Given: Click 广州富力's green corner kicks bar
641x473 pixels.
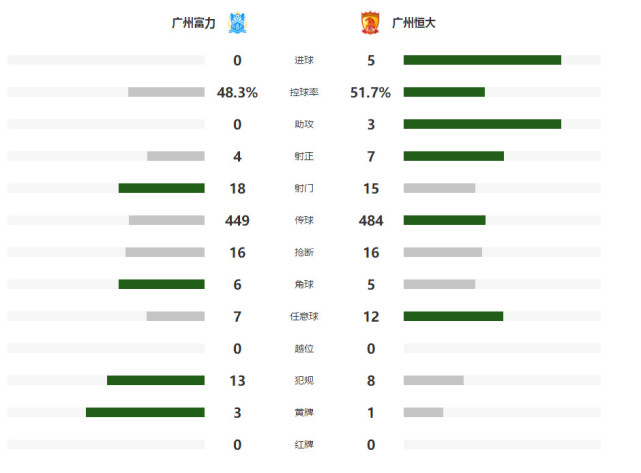Looking at the screenshot, I should click(161, 284).
